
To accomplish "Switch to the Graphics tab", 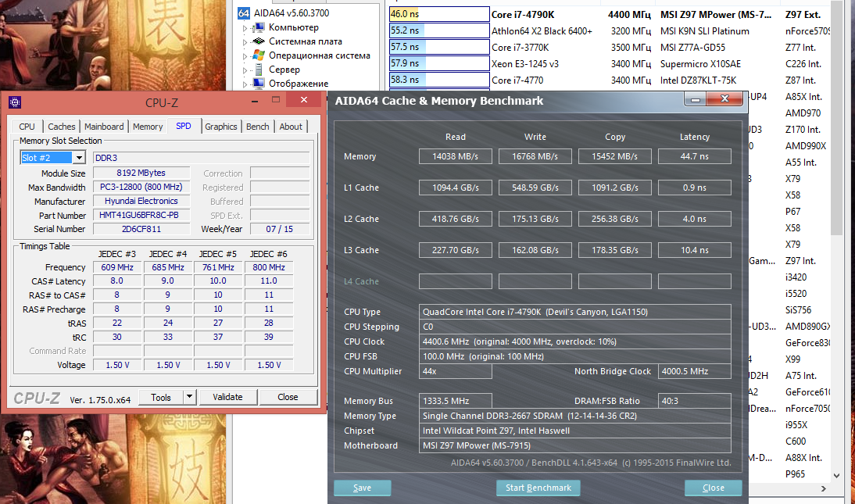I will tap(221, 127).
